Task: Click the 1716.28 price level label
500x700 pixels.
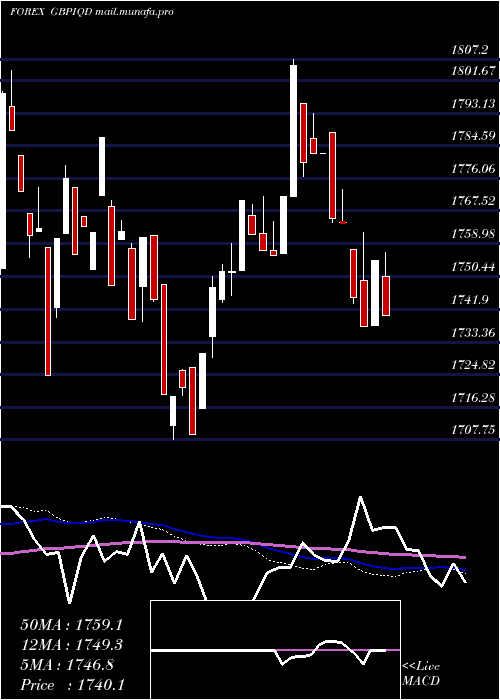Action: click(x=473, y=397)
